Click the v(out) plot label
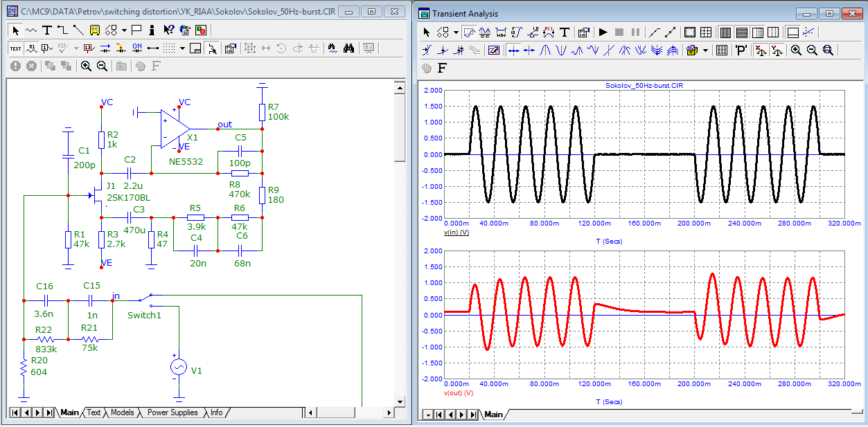Viewport: 868px width, 427px height. pyautogui.click(x=458, y=392)
